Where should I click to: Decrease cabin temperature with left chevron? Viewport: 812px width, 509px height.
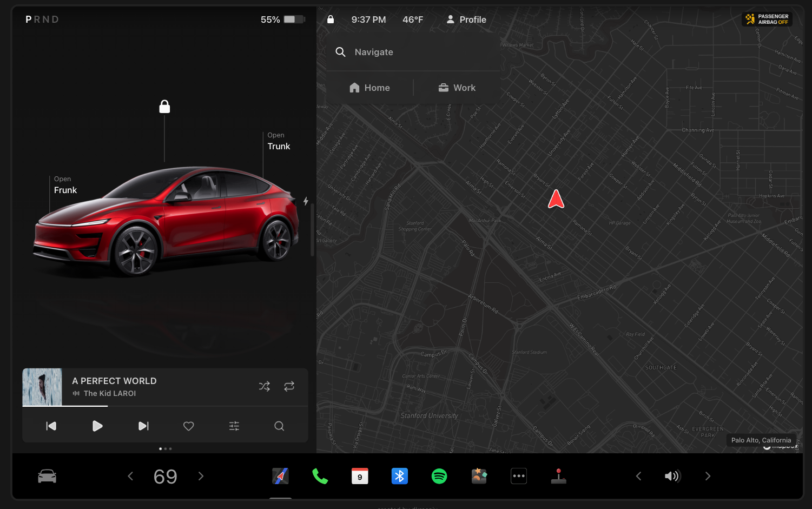pyautogui.click(x=130, y=476)
